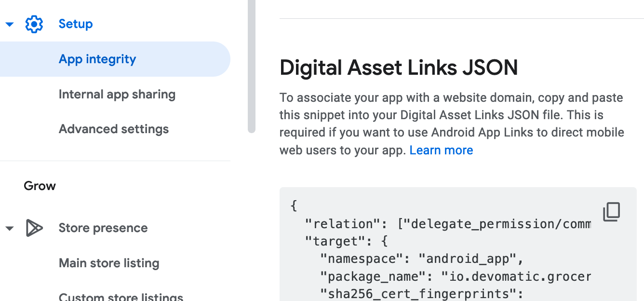Click the Digital Asset Links JSON heading
The height and width of the screenshot is (301, 644).
click(399, 68)
